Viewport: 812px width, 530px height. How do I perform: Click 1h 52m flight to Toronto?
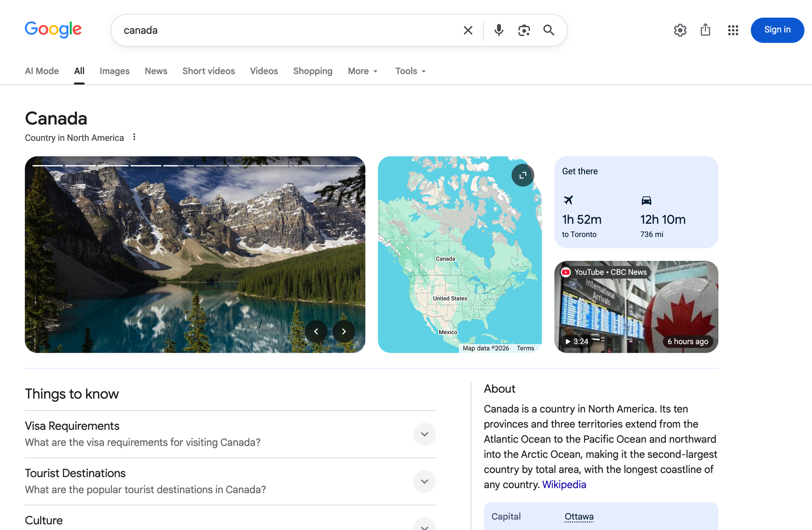(582, 220)
